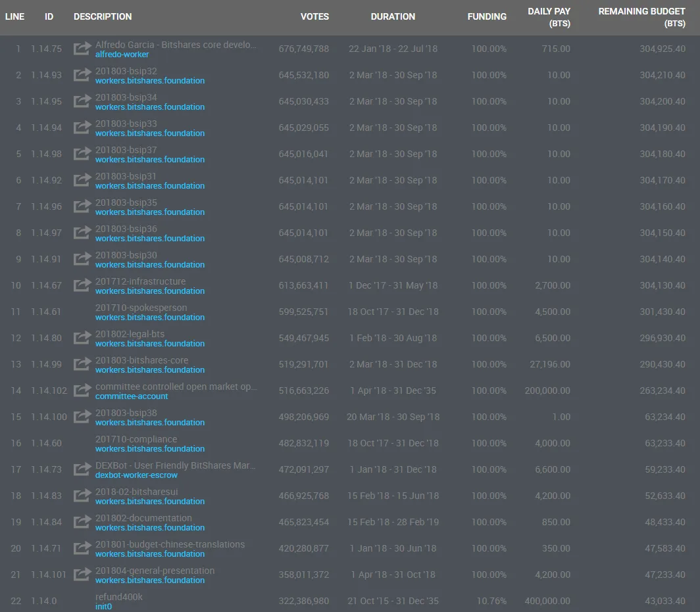Select duration 22 Jan '18 - 22 Jul '18

coord(393,49)
